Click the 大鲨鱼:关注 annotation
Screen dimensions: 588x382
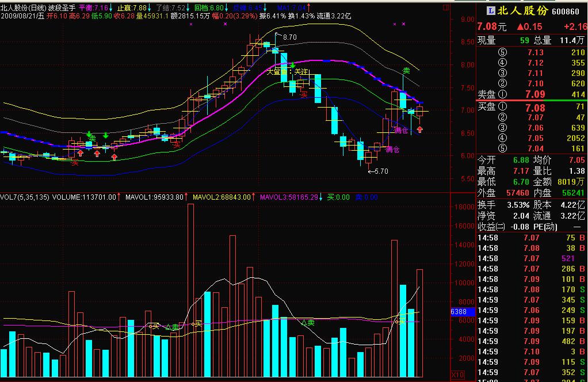[x=287, y=71]
